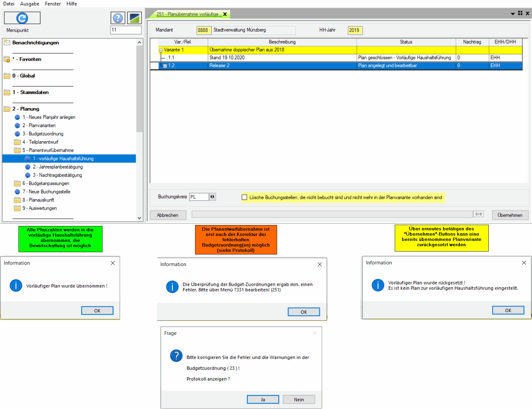Screen dimensions: 532x409
Task: Expand the 1.2 Release 2 row
Action: pyautogui.click(x=165, y=66)
